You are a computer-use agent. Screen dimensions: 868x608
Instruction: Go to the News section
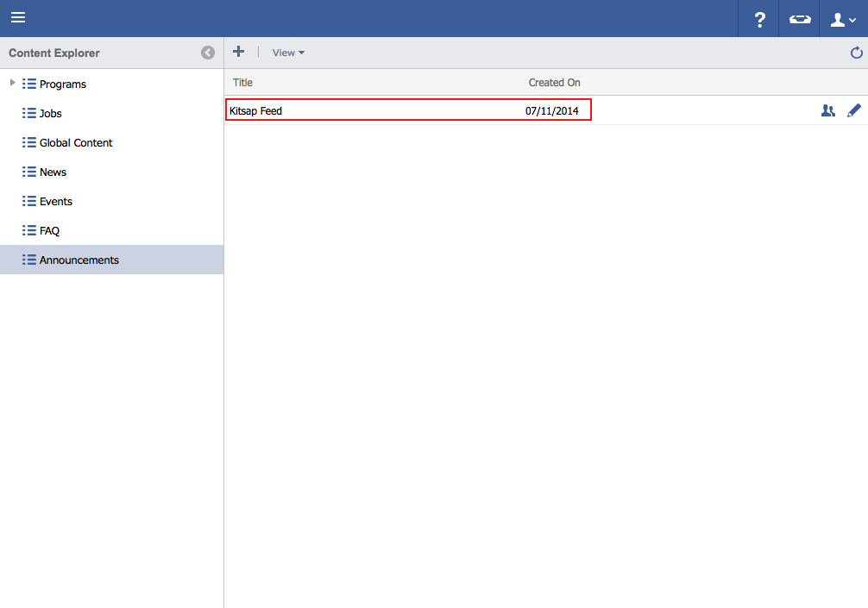coord(53,172)
